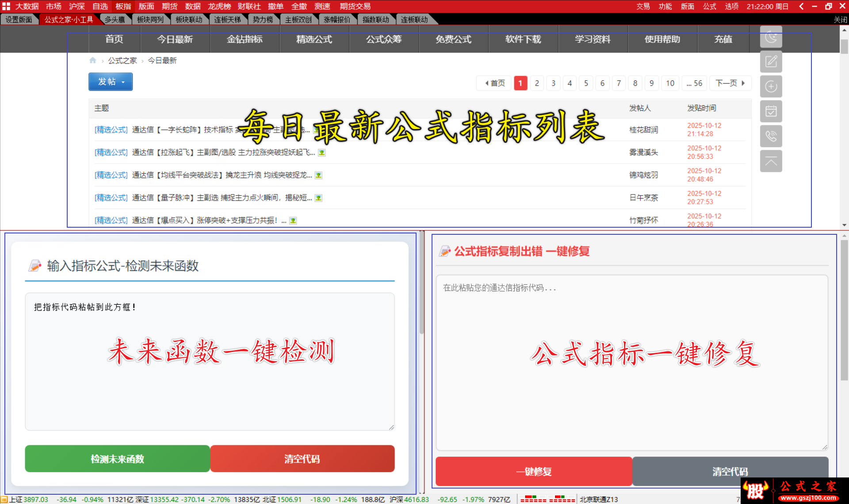The image size is (849, 504).
Task: Switch to the 设置版面 tab
Action: pos(19,19)
